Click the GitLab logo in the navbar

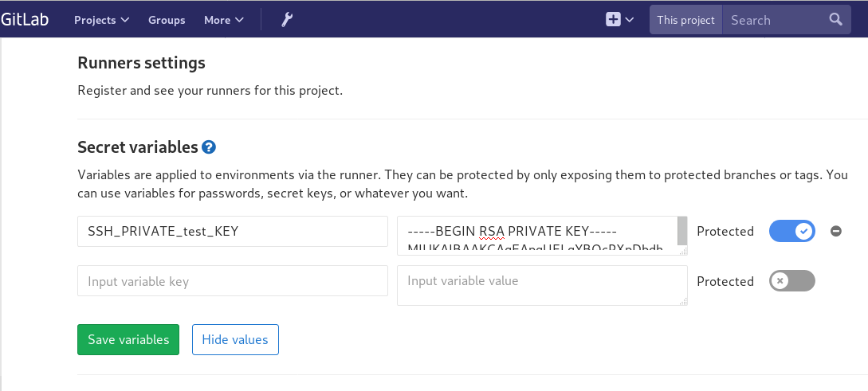(x=24, y=20)
